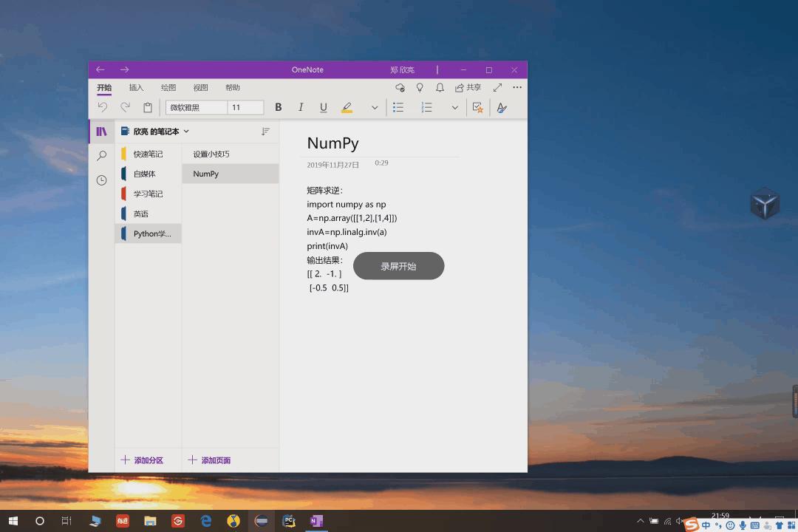Click the Redo icon on the toolbar
The image size is (798, 532).
(x=125, y=107)
